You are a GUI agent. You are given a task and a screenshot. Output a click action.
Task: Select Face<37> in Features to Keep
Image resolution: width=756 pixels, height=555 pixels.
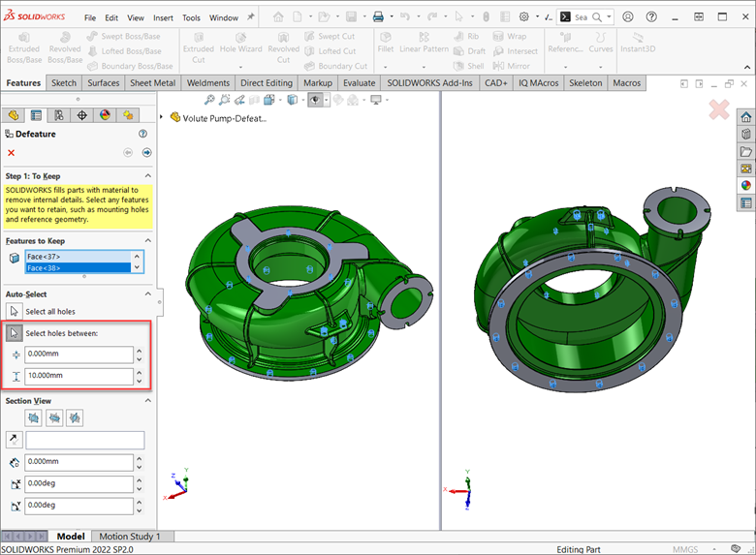coord(78,257)
